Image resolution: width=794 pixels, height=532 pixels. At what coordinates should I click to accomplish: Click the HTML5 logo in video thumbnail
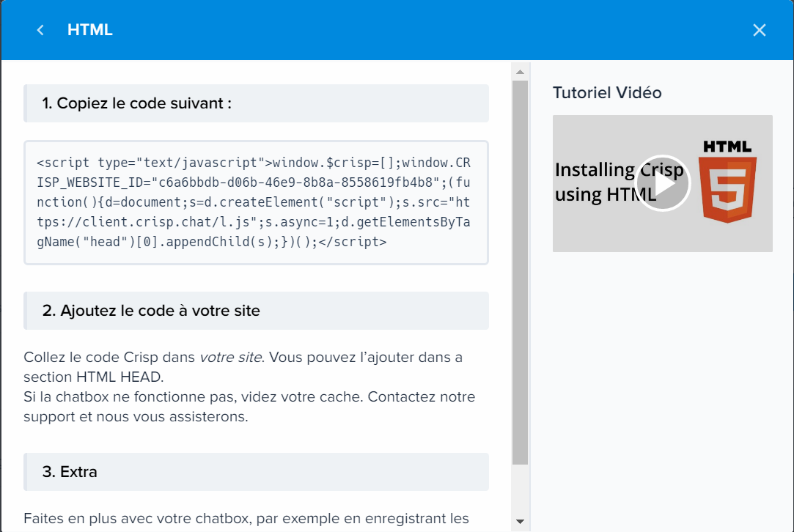[728, 182]
